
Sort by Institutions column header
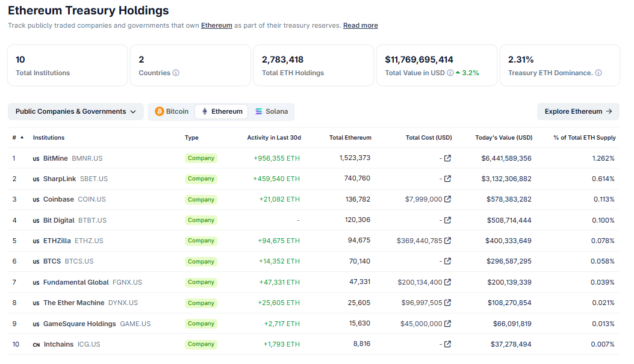coord(49,138)
